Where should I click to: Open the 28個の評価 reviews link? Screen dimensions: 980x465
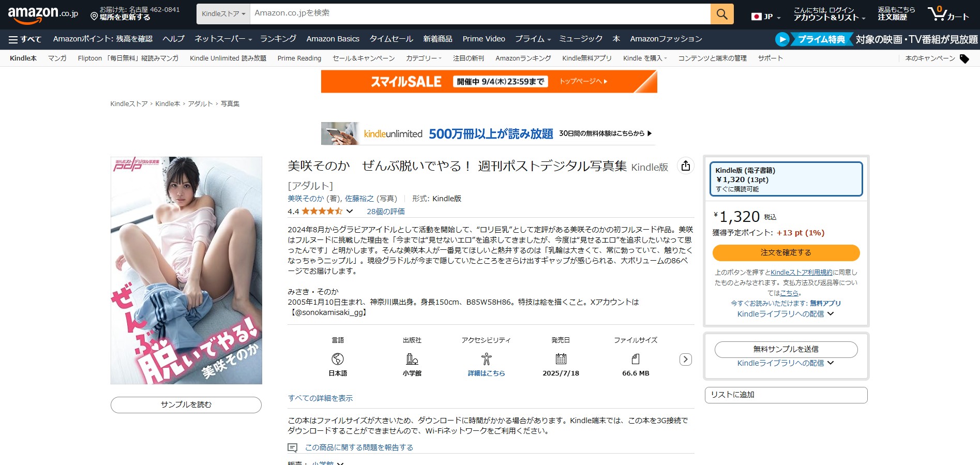[385, 212]
